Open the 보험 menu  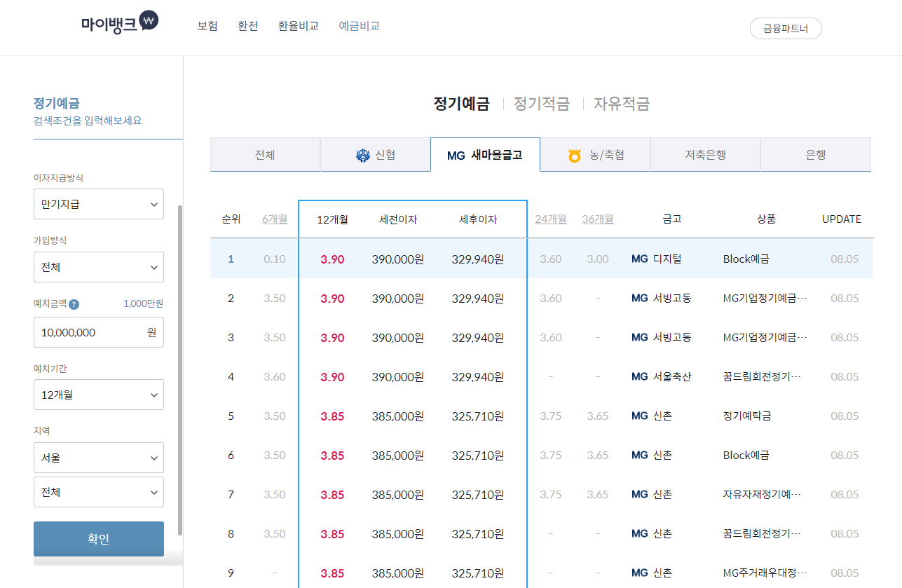pos(207,26)
